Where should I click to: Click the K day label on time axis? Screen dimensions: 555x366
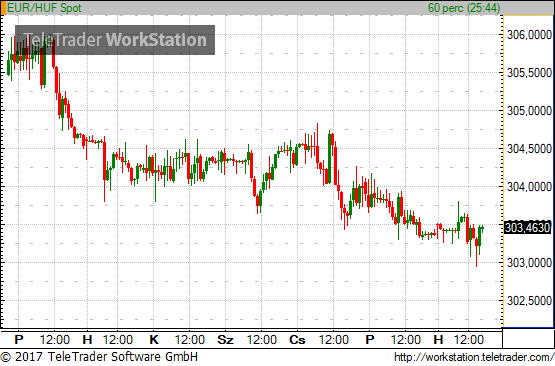point(154,340)
